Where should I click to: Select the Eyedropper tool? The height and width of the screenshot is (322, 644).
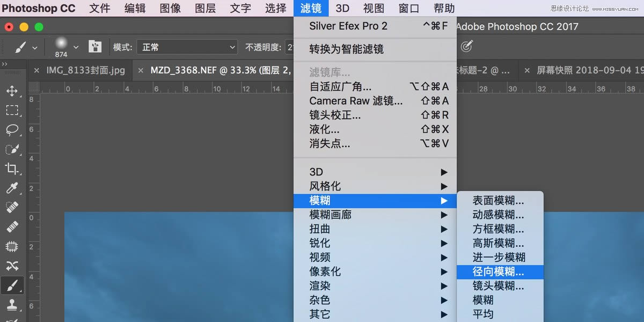pos(12,188)
